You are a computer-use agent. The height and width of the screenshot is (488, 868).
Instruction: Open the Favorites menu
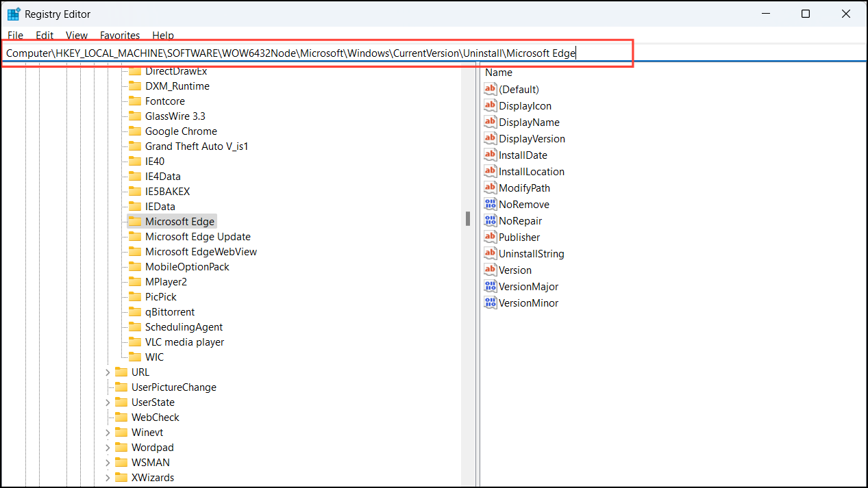click(x=119, y=35)
